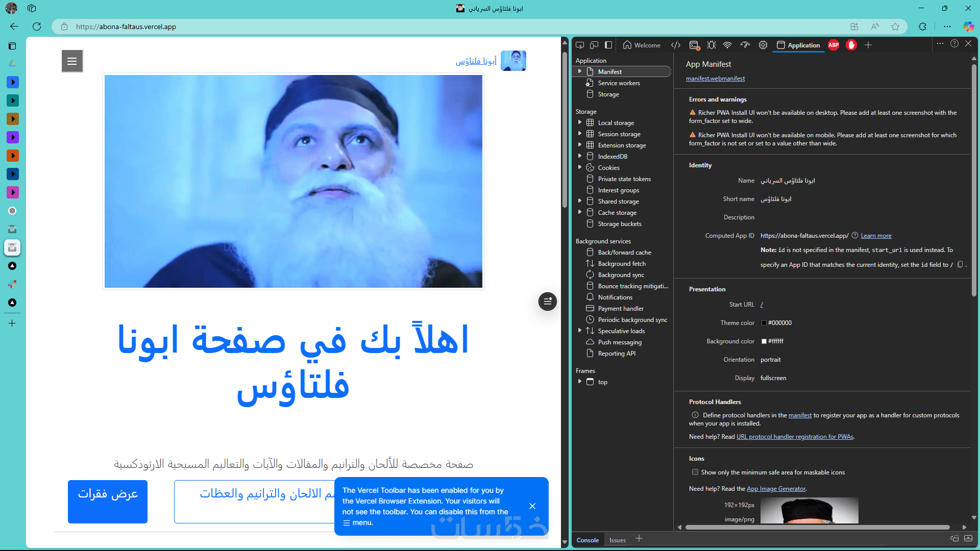980x551 pixels.
Task: Expand the top frame node
Action: pyautogui.click(x=580, y=382)
